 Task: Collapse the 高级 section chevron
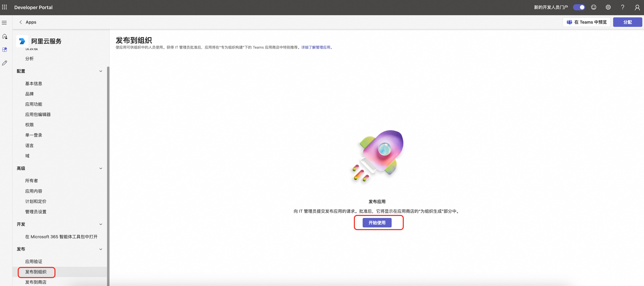click(x=101, y=168)
